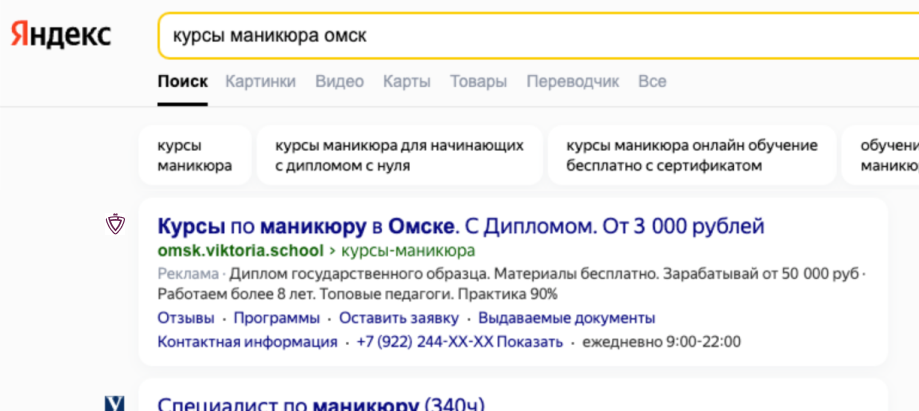
Task: Select "курсы маникюра онлайн обучение бесплатно" chip
Action: point(692,155)
